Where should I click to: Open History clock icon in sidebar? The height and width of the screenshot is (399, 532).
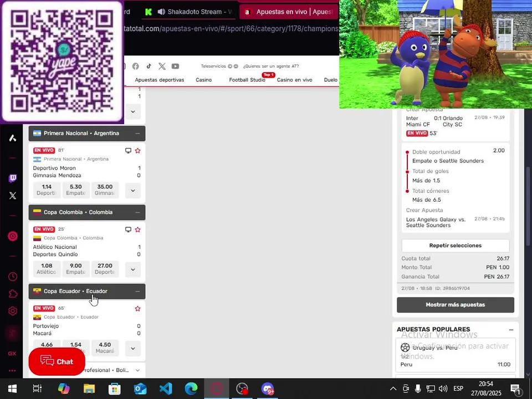pyautogui.click(x=13, y=277)
